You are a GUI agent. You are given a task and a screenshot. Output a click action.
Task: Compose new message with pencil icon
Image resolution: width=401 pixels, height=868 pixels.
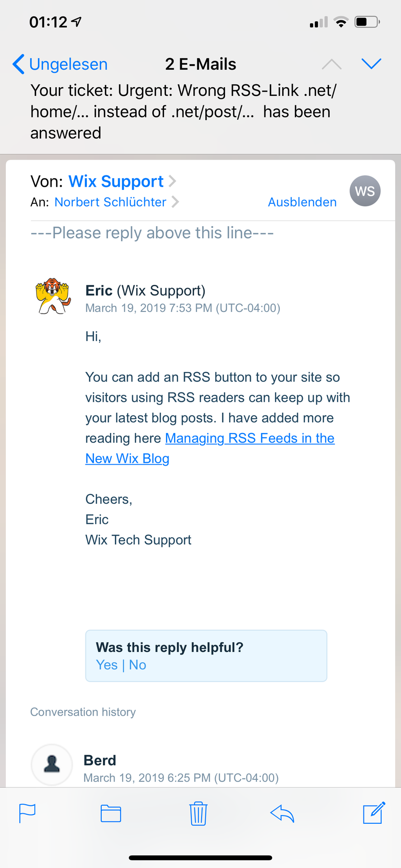[x=374, y=812]
